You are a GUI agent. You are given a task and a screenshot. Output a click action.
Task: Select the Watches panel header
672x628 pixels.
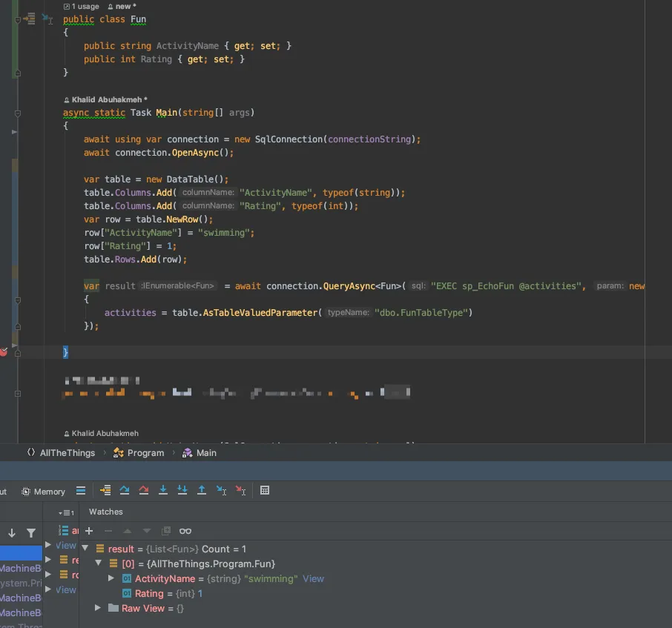point(106,512)
